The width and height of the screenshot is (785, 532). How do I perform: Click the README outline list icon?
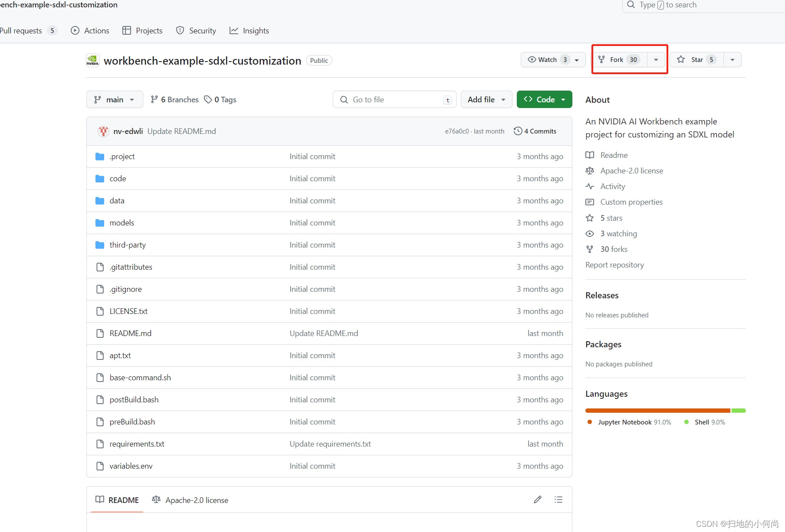point(558,499)
